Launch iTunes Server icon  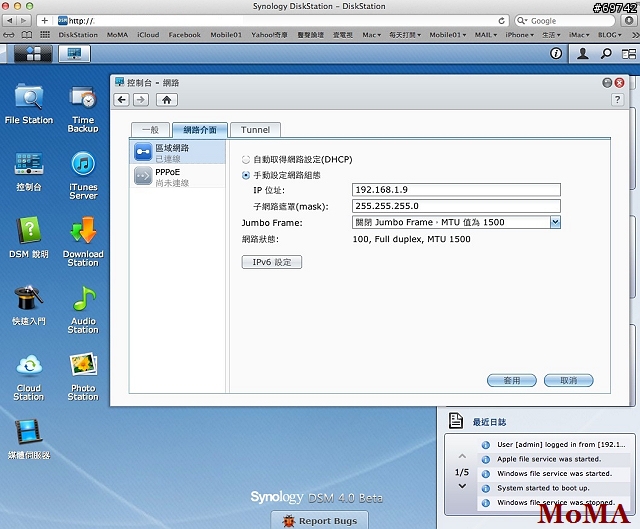[83, 175]
